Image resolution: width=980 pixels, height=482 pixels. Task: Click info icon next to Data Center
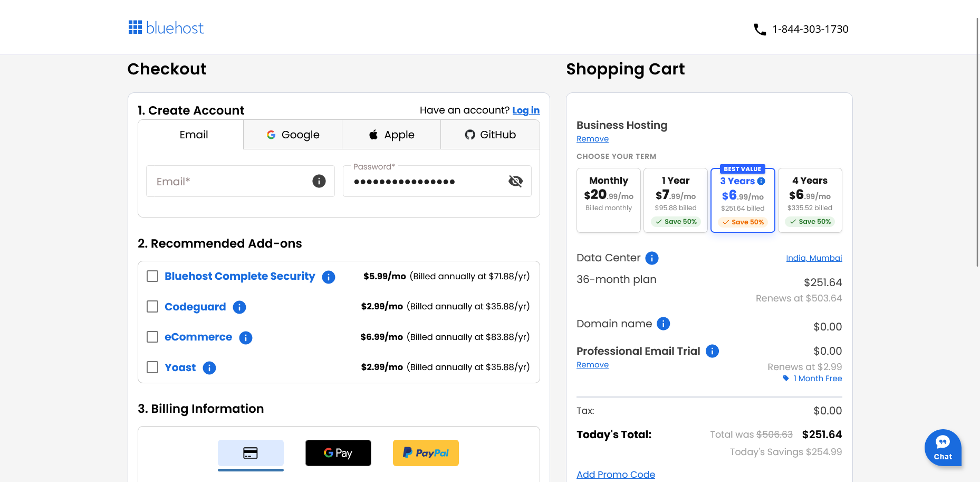coord(652,258)
